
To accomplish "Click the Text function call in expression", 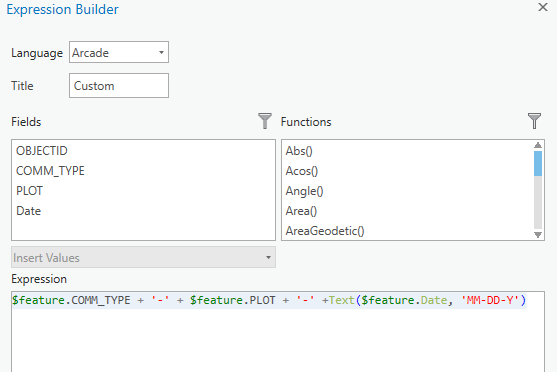I will pos(427,300).
